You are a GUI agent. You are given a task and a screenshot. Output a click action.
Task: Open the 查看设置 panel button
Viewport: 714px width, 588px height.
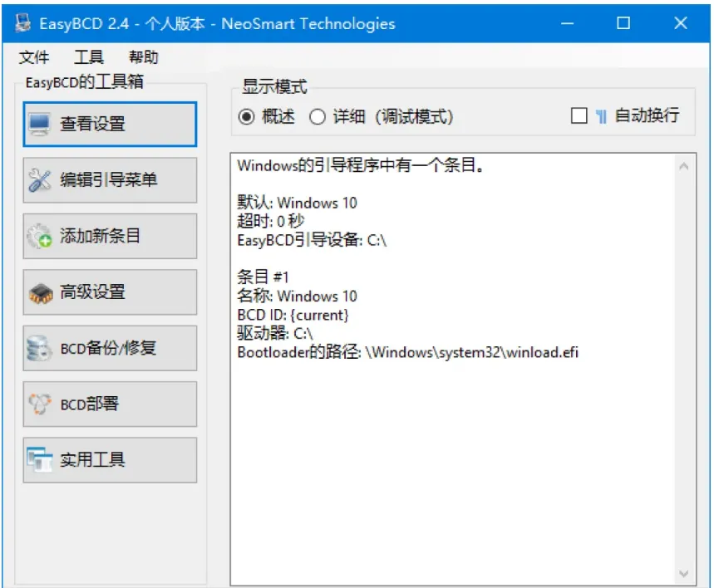110,125
